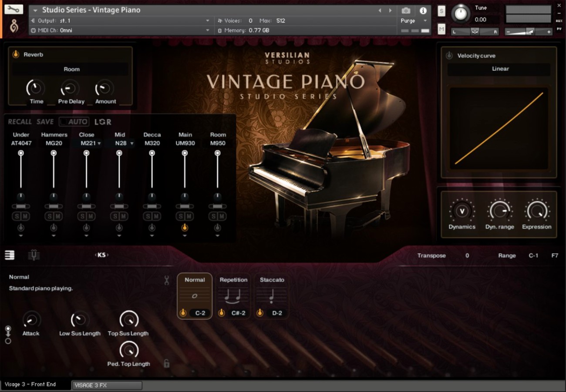Toggle the Main mic power button

click(x=185, y=228)
